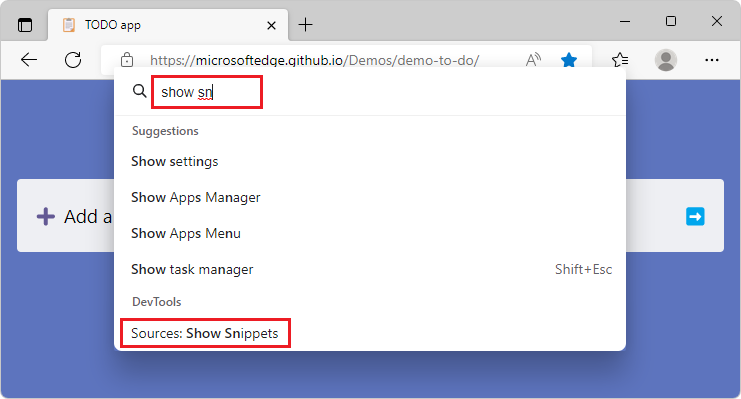The image size is (741, 399).
Task: View site info via lock icon
Action: pyautogui.click(x=127, y=61)
